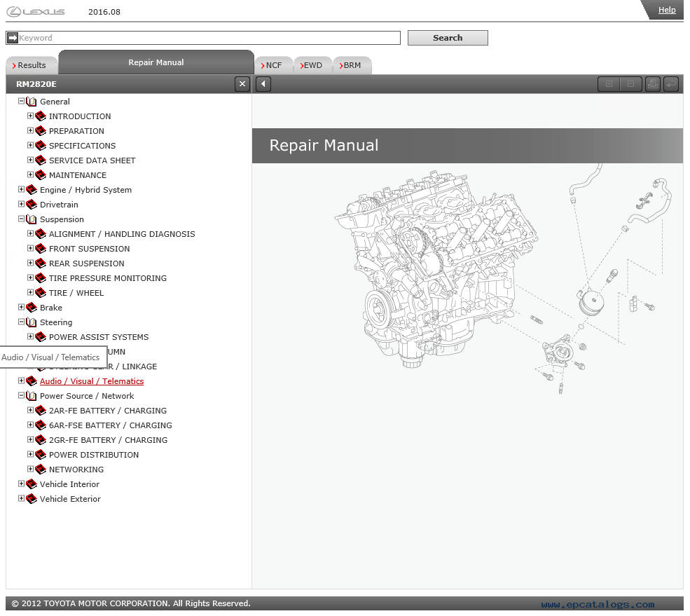Screen dimensions: 690x616
Task: Click the book icon beside POWER ASSIST SYSTEMS
Action: pos(41,337)
